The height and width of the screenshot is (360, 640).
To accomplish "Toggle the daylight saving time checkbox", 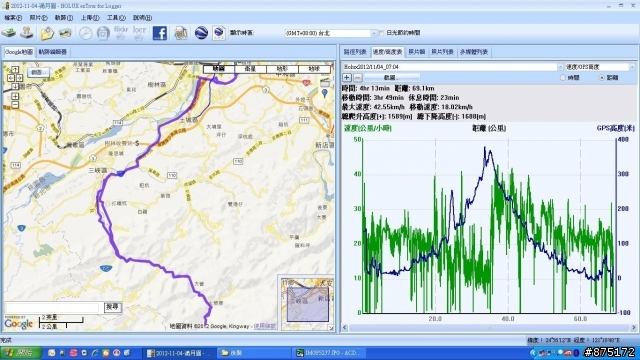I will [382, 33].
